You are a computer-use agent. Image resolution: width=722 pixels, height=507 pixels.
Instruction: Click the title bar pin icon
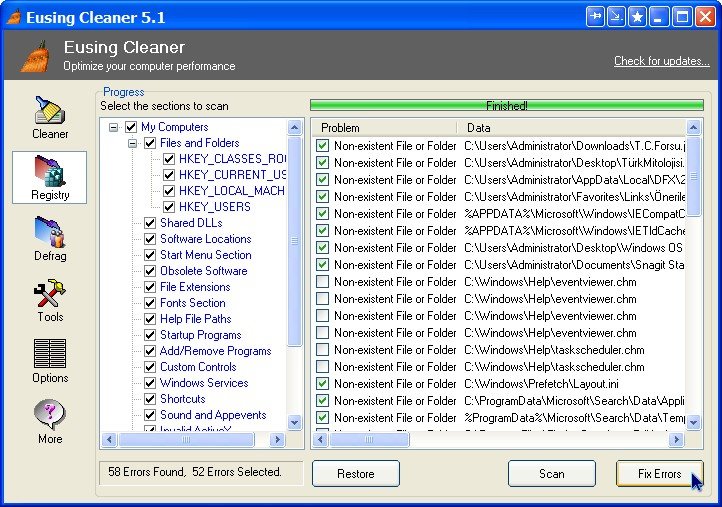point(595,17)
